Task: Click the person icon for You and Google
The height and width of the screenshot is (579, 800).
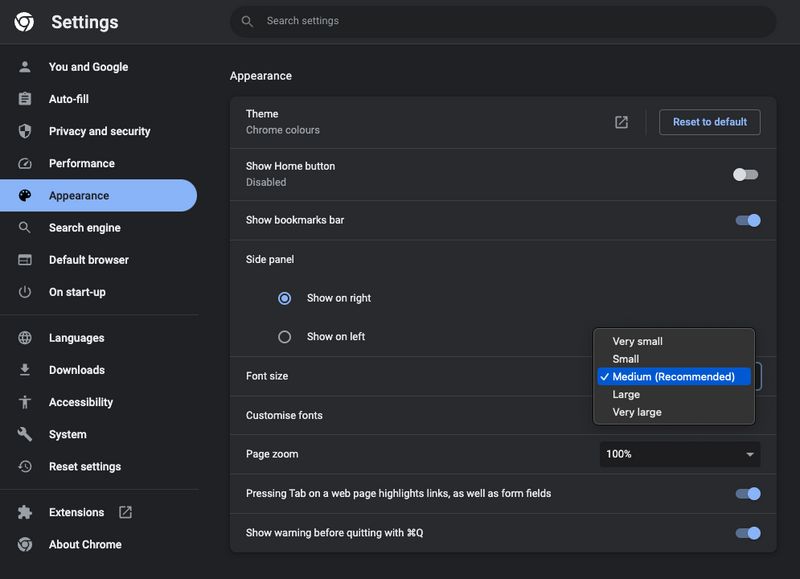Action: coord(24,67)
